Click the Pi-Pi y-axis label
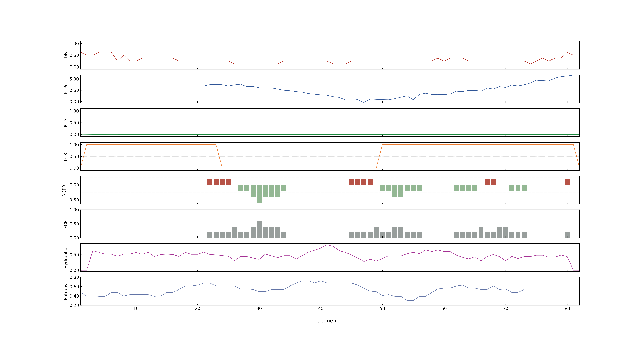644x343 pixels. [66, 89]
